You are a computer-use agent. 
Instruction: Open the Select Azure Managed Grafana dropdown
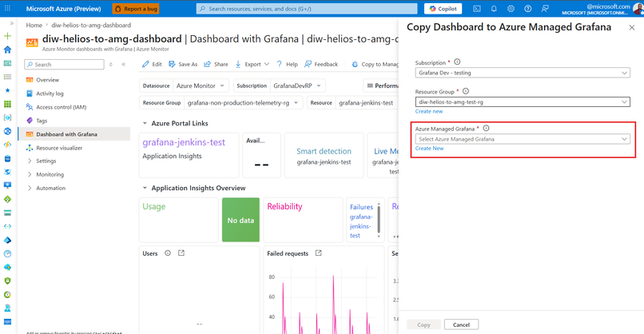click(523, 139)
